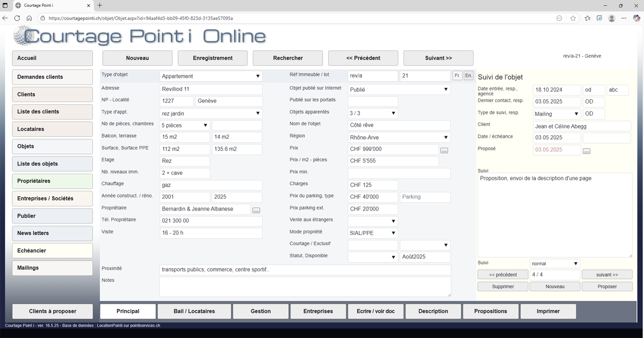Switch language to En.

(x=468, y=76)
